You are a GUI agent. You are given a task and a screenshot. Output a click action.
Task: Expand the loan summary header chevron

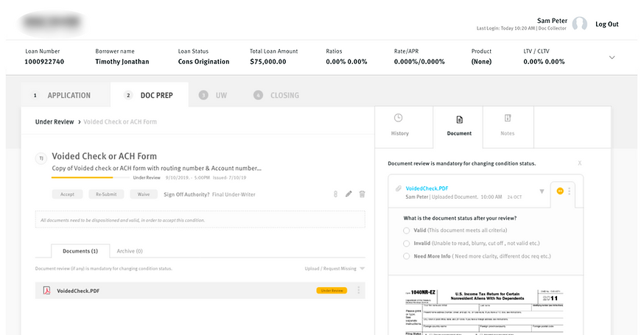click(612, 57)
